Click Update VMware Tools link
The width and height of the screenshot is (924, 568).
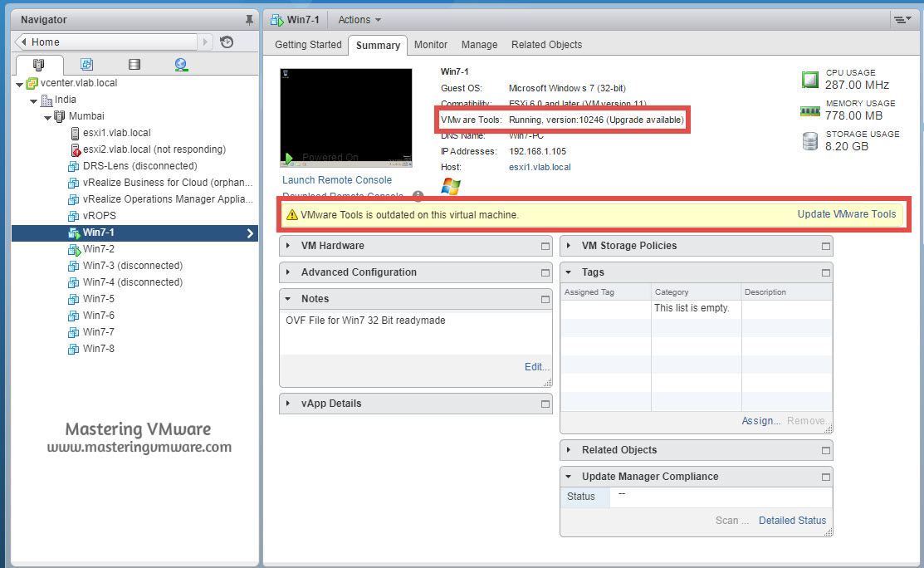[847, 214]
